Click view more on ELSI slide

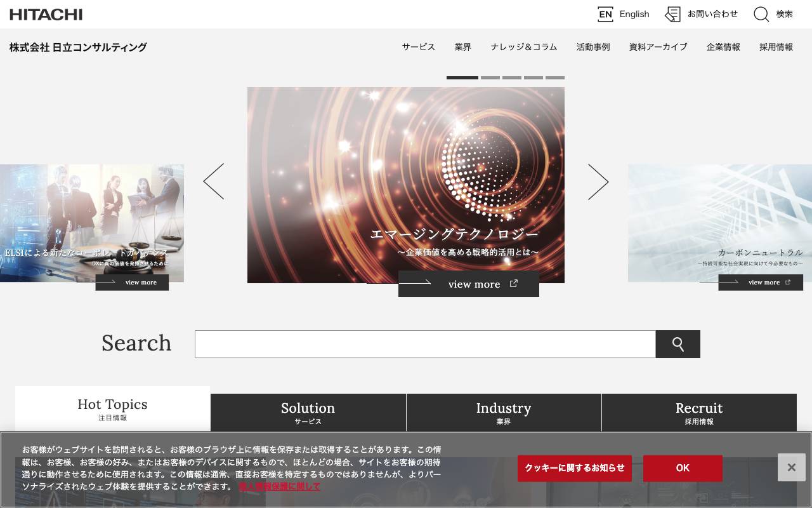tap(132, 283)
